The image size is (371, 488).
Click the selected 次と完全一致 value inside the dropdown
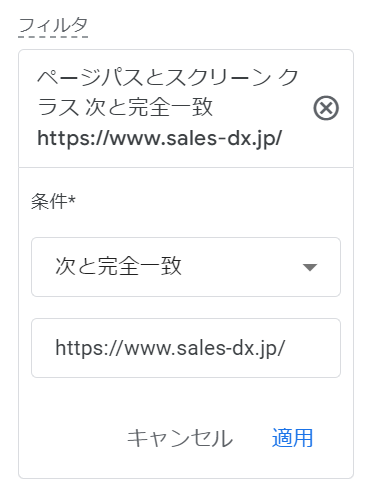118,266
